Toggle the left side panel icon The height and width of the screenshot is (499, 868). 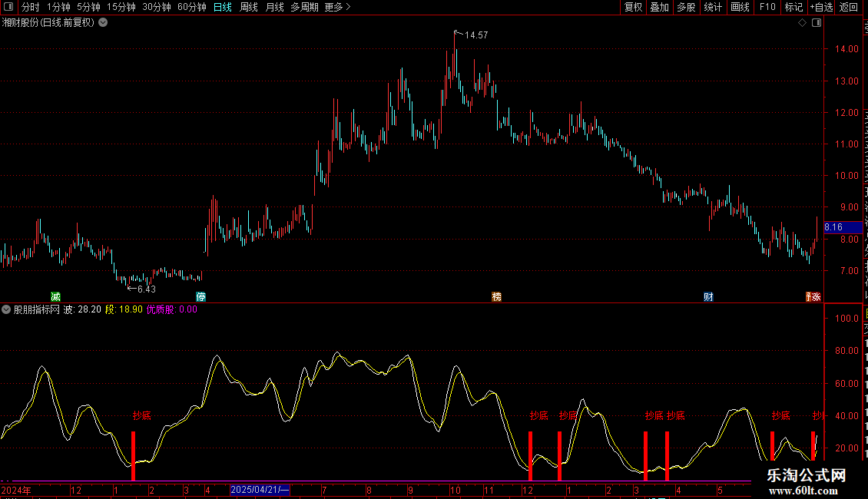pyautogui.click(x=8, y=7)
